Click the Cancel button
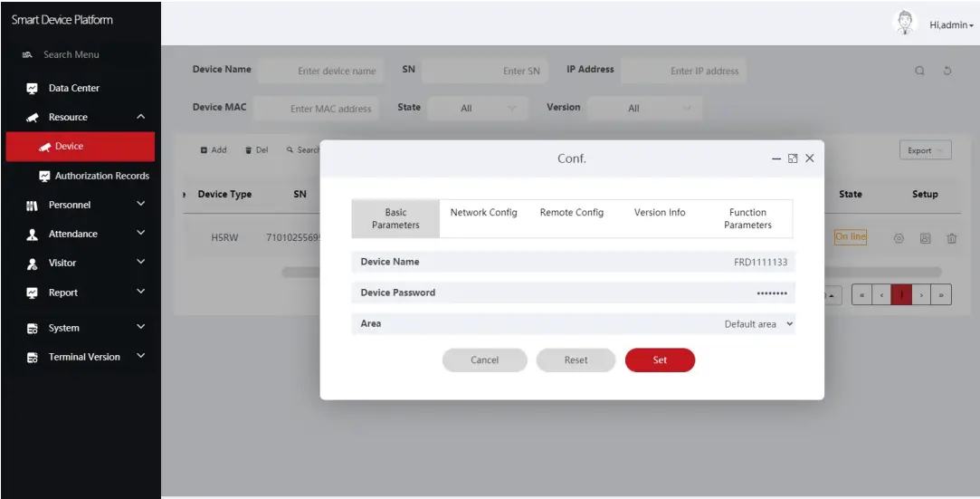Image resolution: width=980 pixels, height=499 pixels. (484, 360)
